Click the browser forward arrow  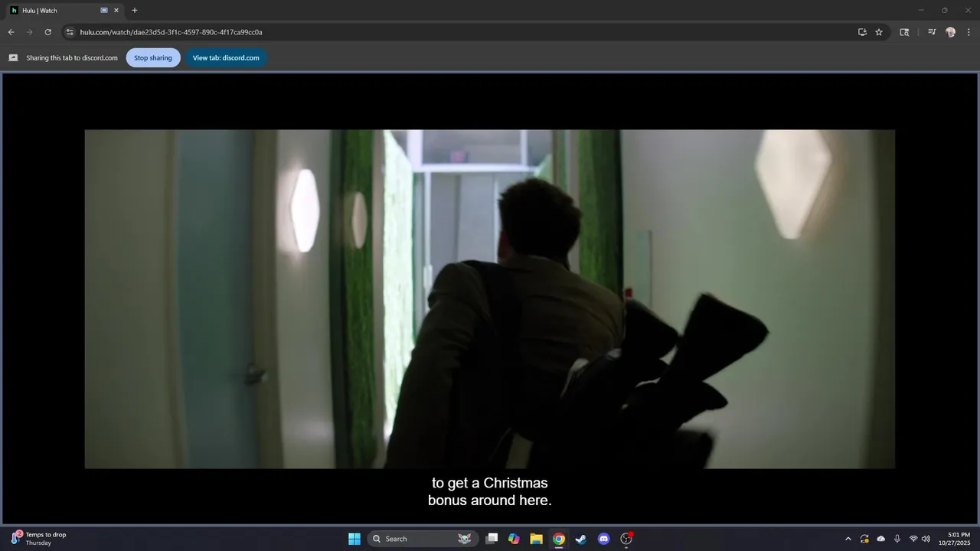(x=29, y=32)
